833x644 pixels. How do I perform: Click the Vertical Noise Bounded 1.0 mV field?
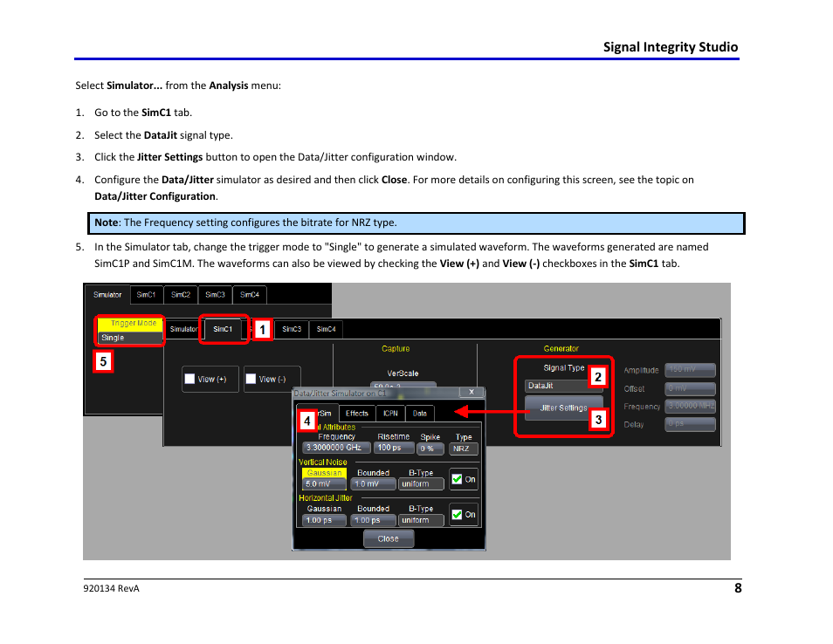373,484
